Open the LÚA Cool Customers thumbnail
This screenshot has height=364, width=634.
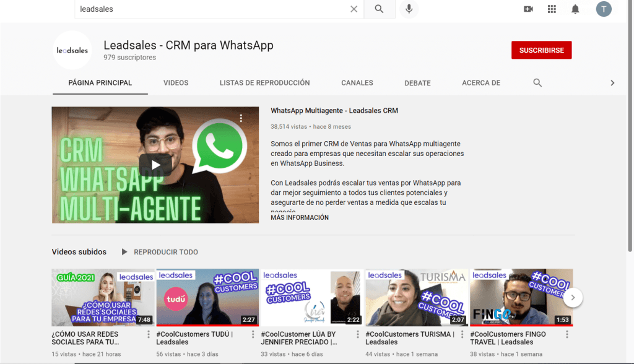tap(312, 297)
